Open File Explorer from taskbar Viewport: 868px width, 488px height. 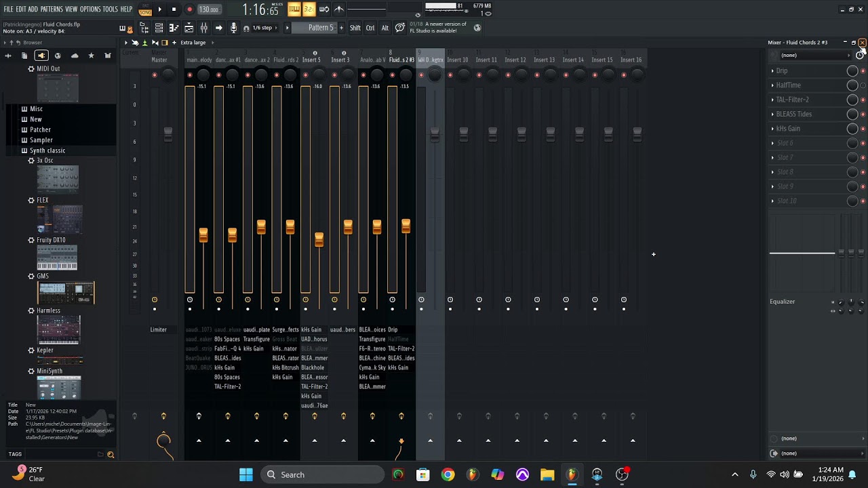(x=547, y=474)
